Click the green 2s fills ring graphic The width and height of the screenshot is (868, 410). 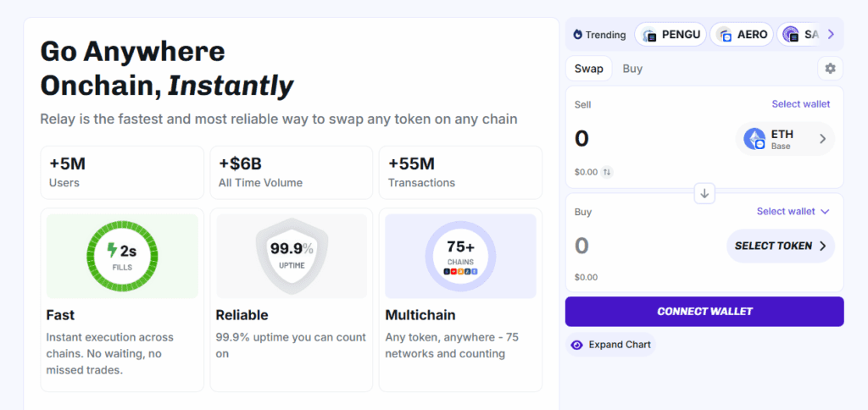pos(122,256)
